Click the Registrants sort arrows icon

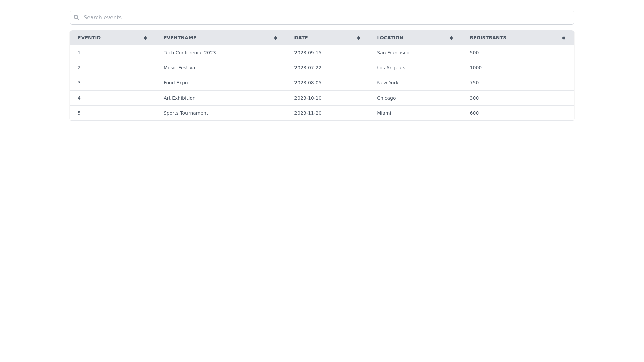tap(564, 38)
